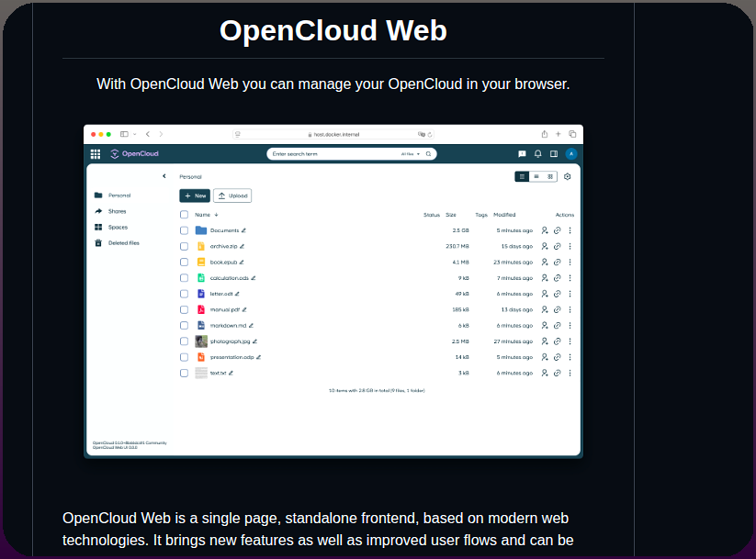Share Documents folder with people
Image resolution: width=756 pixels, height=559 pixels.
[x=545, y=230]
